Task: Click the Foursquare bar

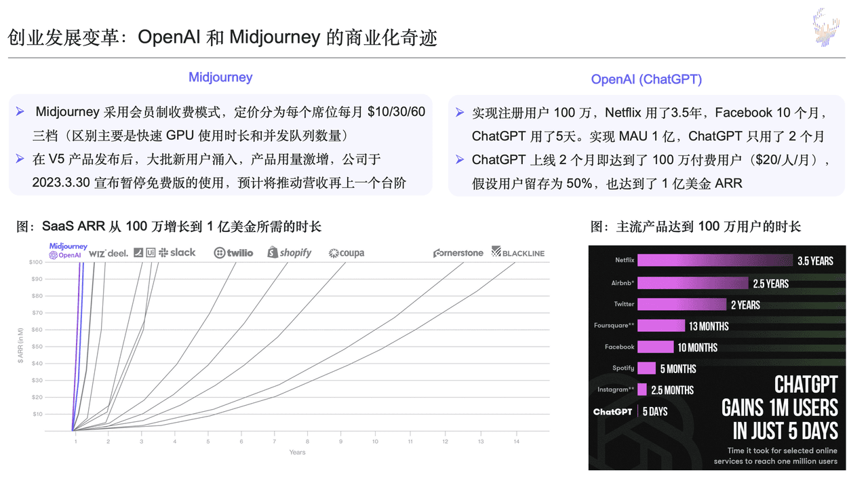Action: point(661,326)
